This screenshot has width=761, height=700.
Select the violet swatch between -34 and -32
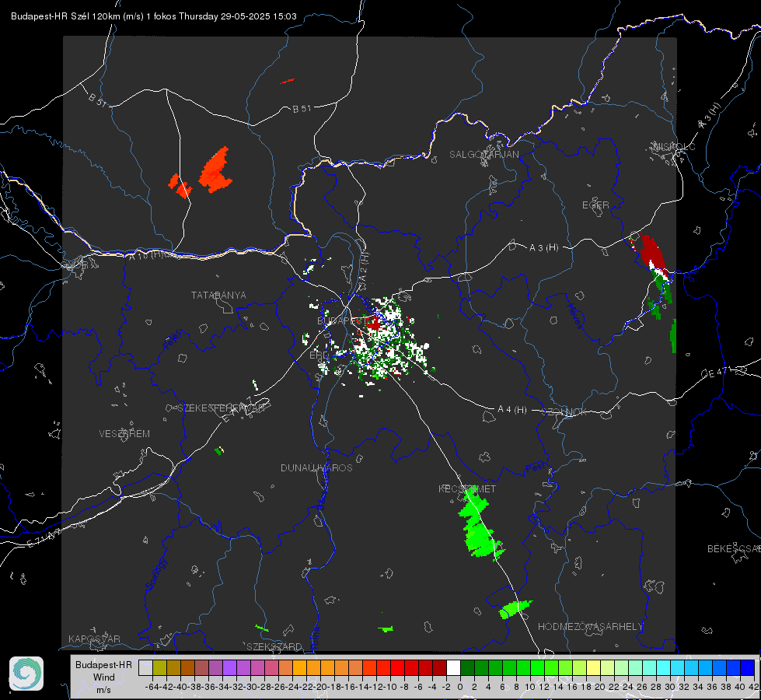coord(229,667)
